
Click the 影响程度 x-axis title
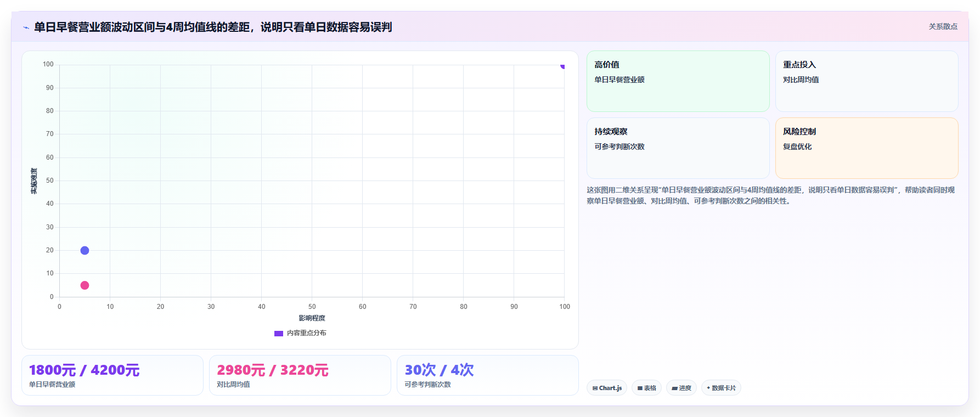tap(312, 318)
